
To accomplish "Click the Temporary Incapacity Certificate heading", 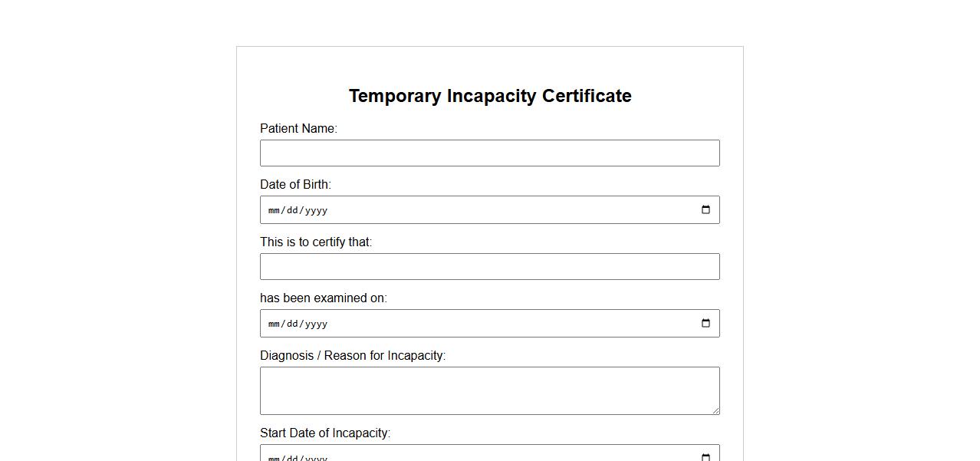I will click(490, 96).
